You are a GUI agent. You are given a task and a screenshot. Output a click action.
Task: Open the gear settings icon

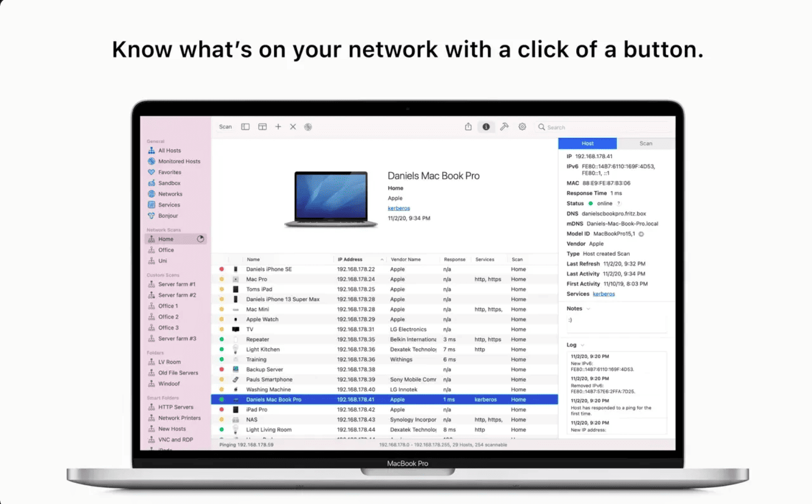click(x=522, y=127)
